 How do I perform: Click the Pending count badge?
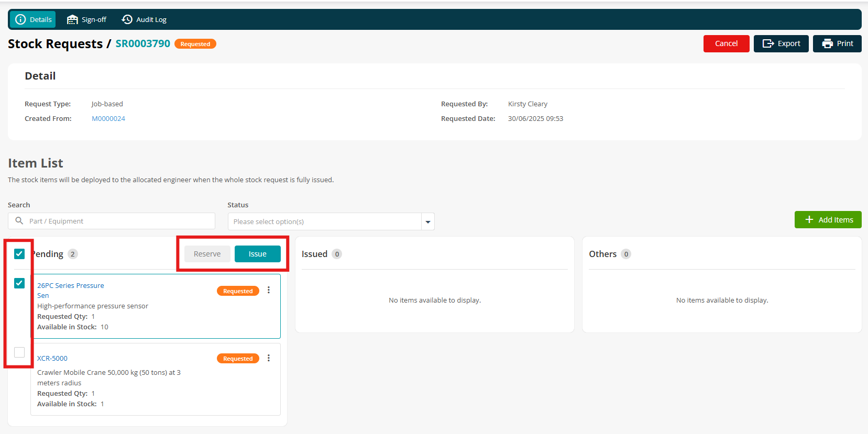pyautogui.click(x=73, y=254)
